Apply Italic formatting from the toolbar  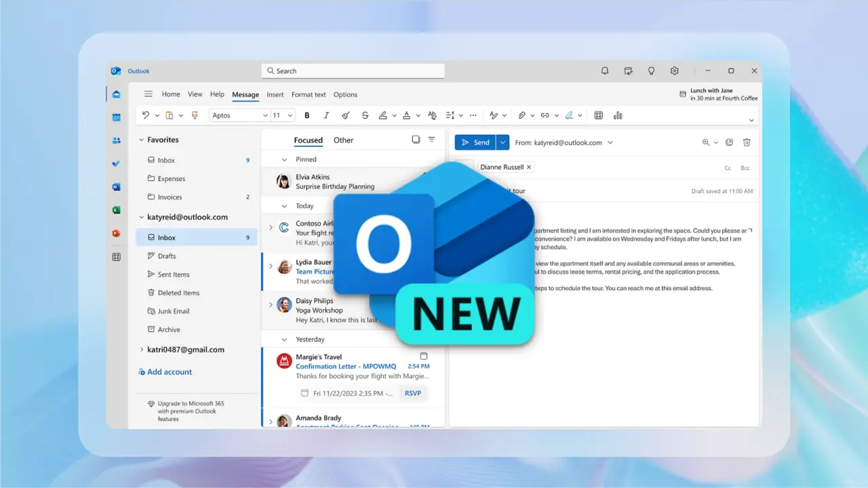coord(326,116)
